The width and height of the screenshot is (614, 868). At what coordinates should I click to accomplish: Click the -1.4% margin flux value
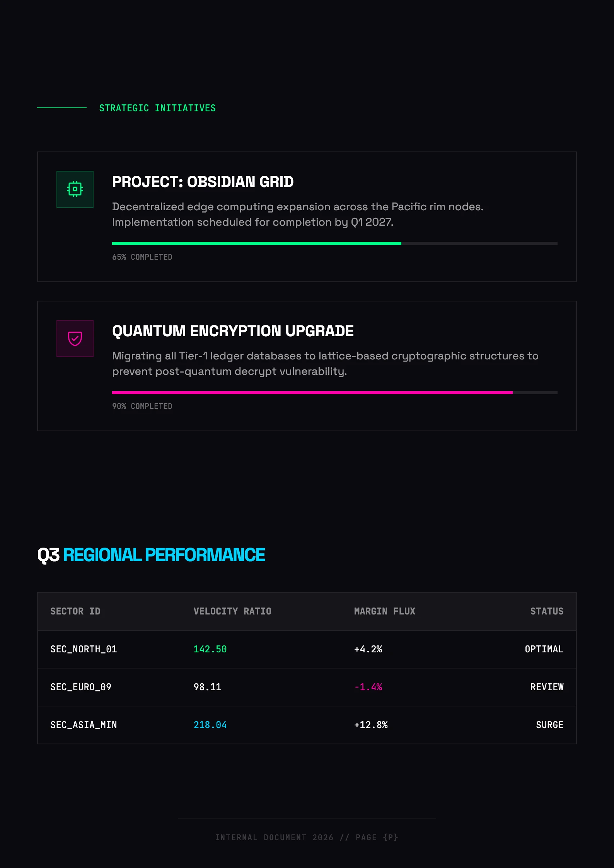pos(368,687)
